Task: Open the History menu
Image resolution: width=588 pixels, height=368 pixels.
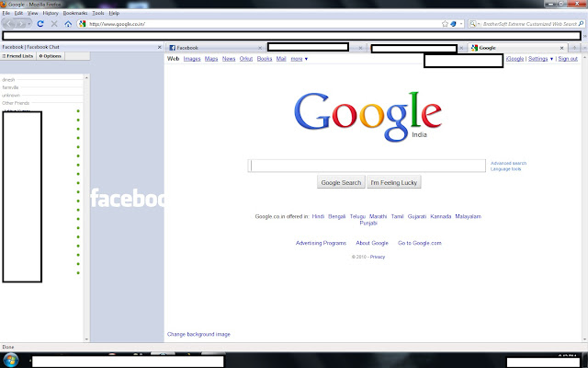Action: tap(51, 13)
